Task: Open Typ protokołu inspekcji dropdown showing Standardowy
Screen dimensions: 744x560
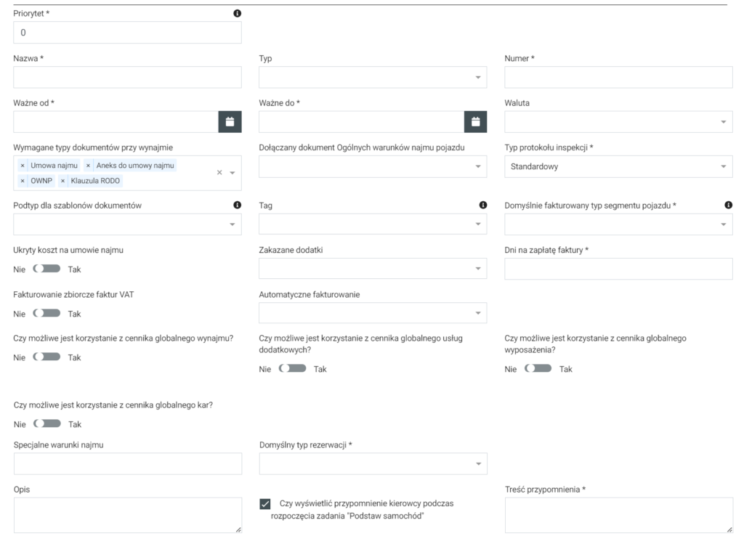Action: point(618,166)
